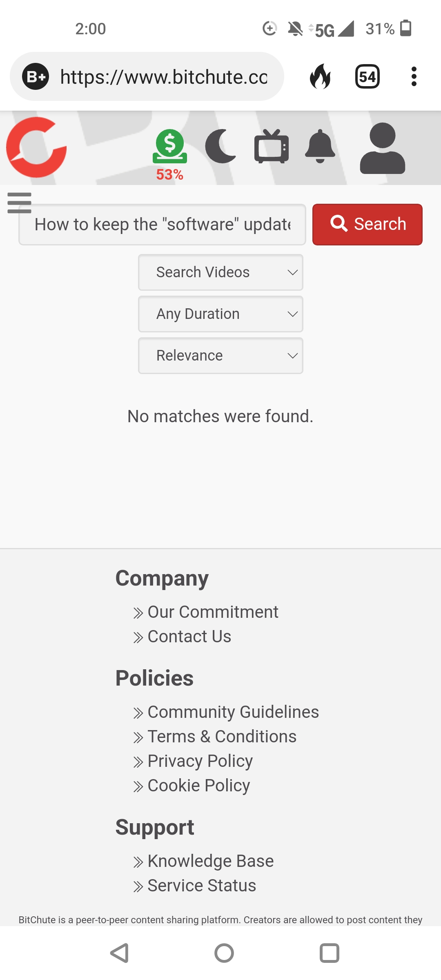
Task: Open the browser tab switcher showing 54
Action: coord(367,76)
